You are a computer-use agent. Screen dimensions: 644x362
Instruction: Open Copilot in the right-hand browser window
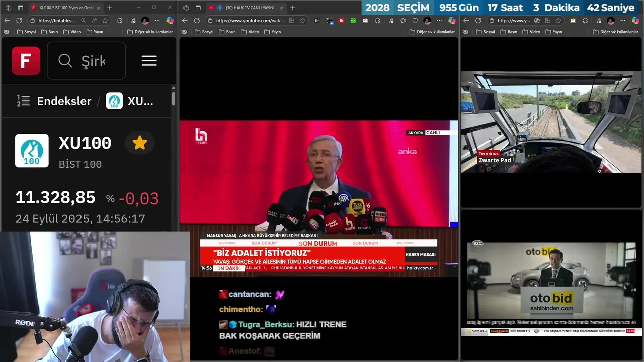coord(635,21)
